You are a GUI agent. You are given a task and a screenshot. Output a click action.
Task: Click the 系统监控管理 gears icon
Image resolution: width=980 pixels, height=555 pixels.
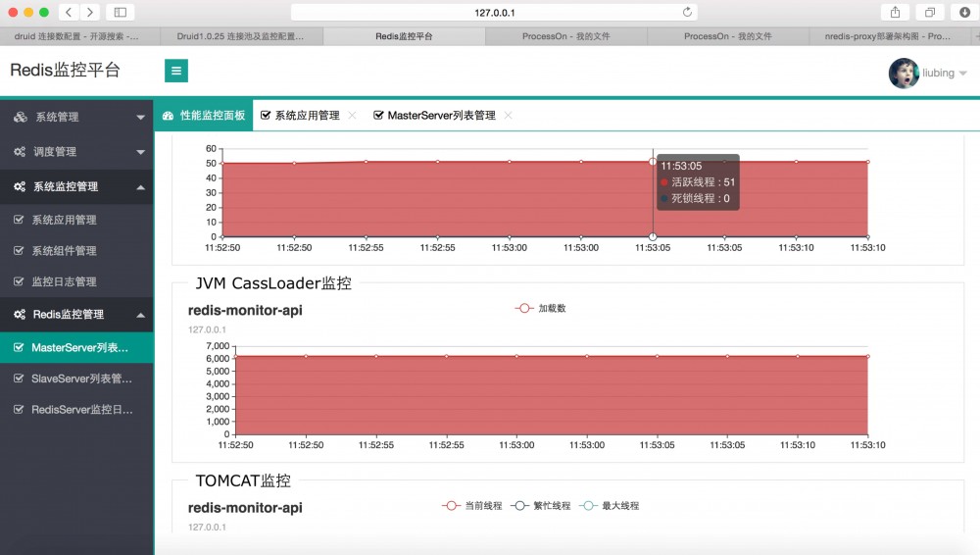[x=20, y=186]
